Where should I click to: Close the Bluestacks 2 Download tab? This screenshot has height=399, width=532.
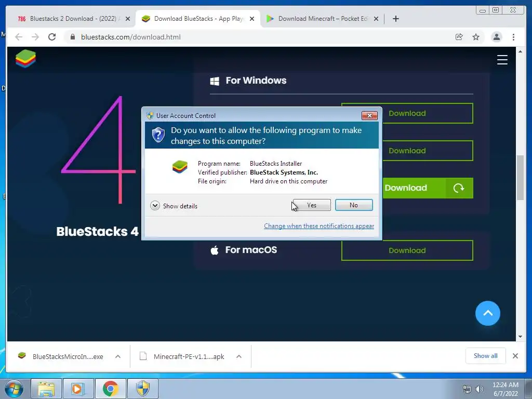(128, 19)
